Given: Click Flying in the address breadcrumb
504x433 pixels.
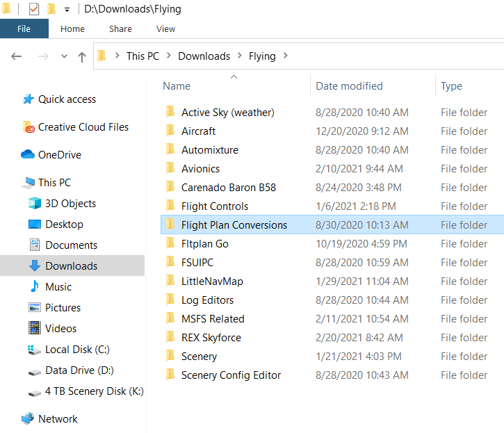Looking at the screenshot, I should pos(262,56).
